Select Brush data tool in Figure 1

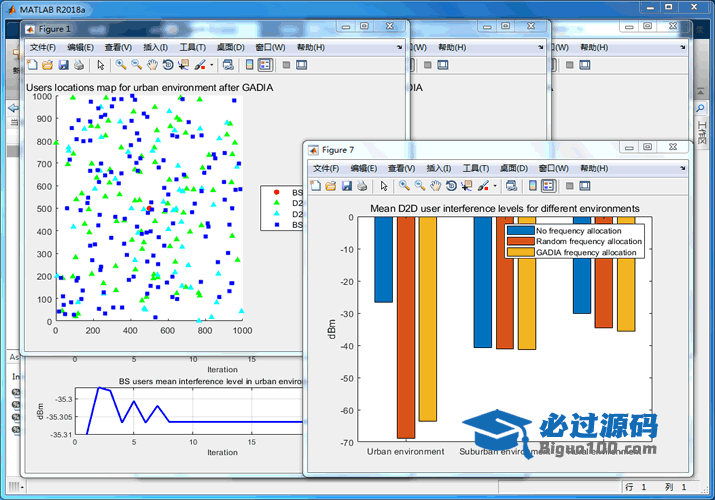coord(200,65)
